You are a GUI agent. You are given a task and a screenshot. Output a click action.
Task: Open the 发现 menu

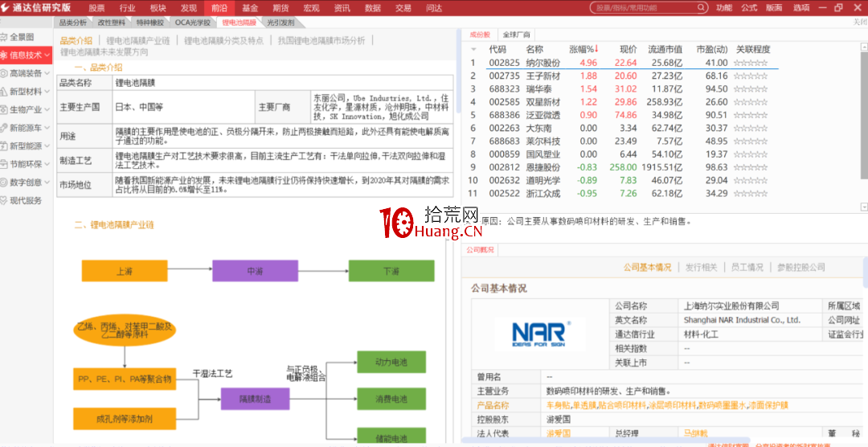pyautogui.click(x=189, y=8)
